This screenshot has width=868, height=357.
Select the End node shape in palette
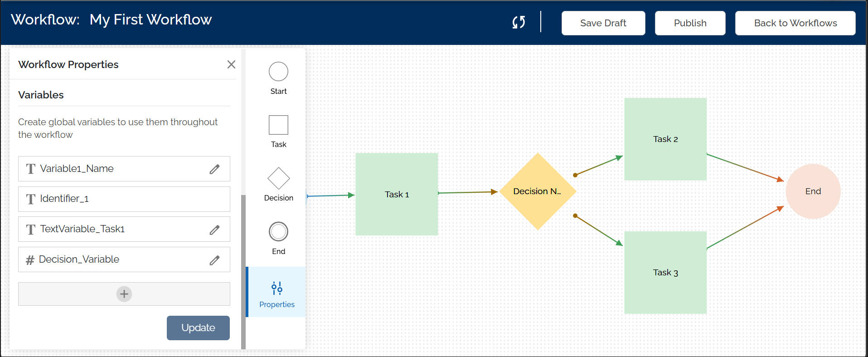[278, 232]
